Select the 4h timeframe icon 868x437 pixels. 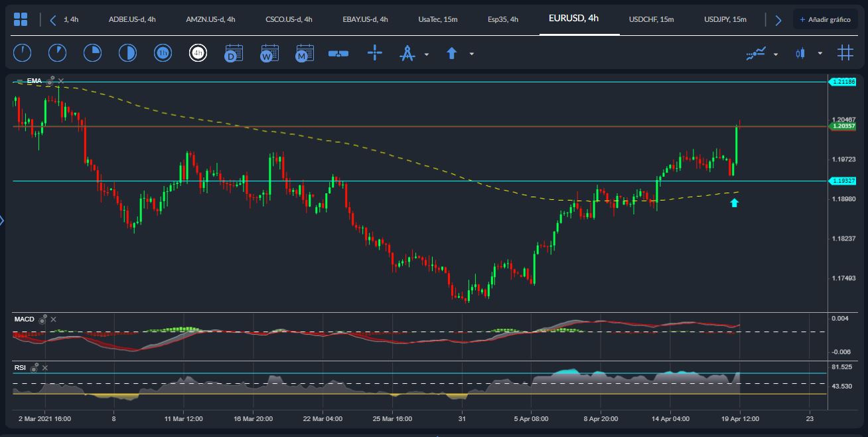[x=198, y=52]
